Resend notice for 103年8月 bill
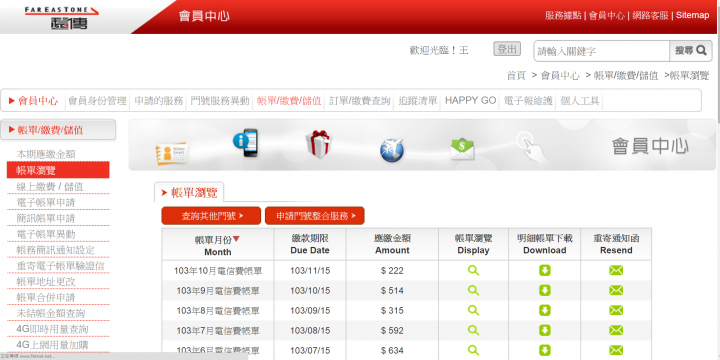This screenshot has width=720, height=360. tap(616, 310)
